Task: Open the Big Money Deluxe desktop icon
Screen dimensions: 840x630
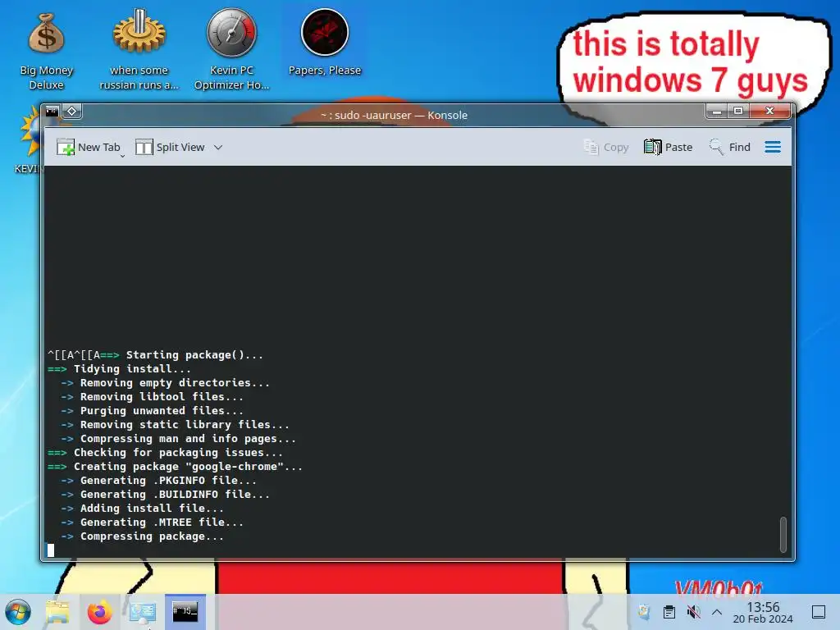Action: click(x=46, y=51)
